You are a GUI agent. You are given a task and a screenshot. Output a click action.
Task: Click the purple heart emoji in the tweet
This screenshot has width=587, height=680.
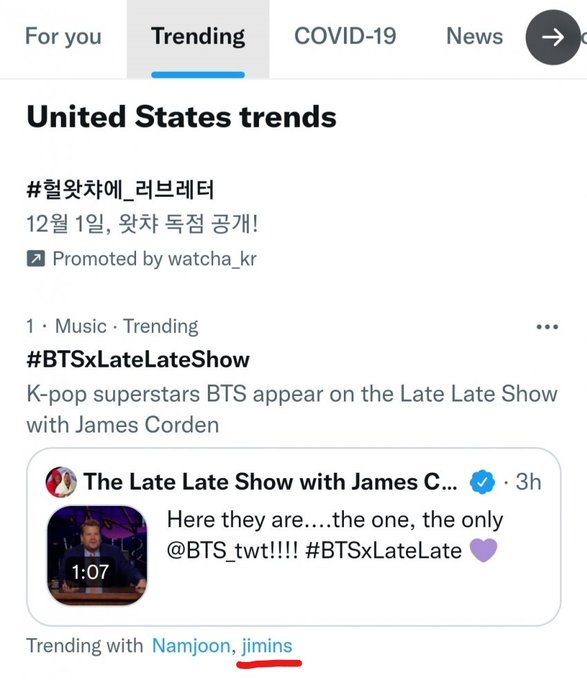coord(483,550)
